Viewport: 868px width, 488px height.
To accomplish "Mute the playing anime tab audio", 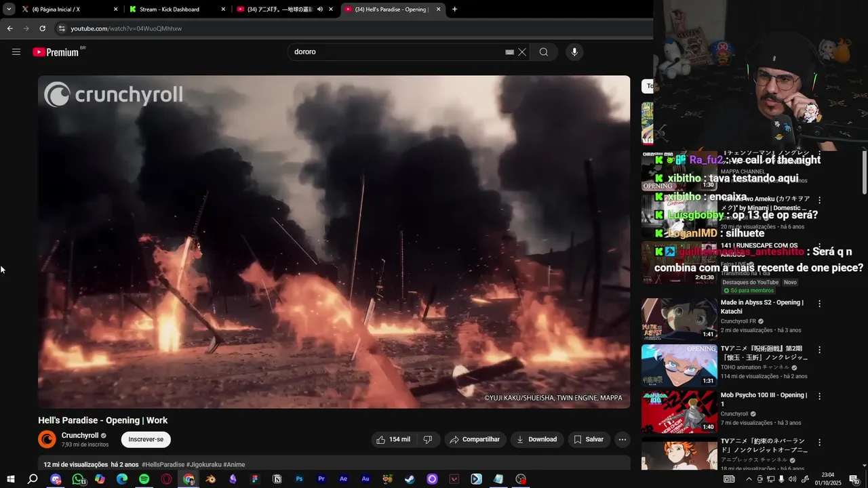I will coord(320,9).
